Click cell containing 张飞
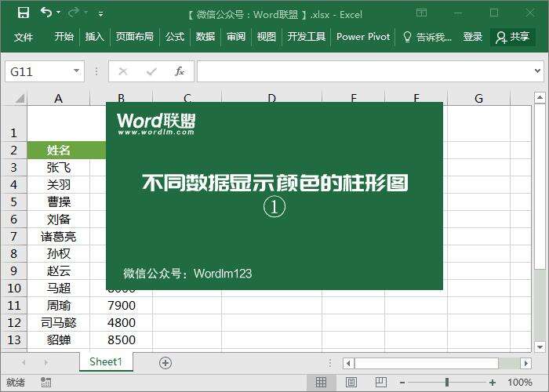This screenshot has width=549, height=392. [x=59, y=167]
